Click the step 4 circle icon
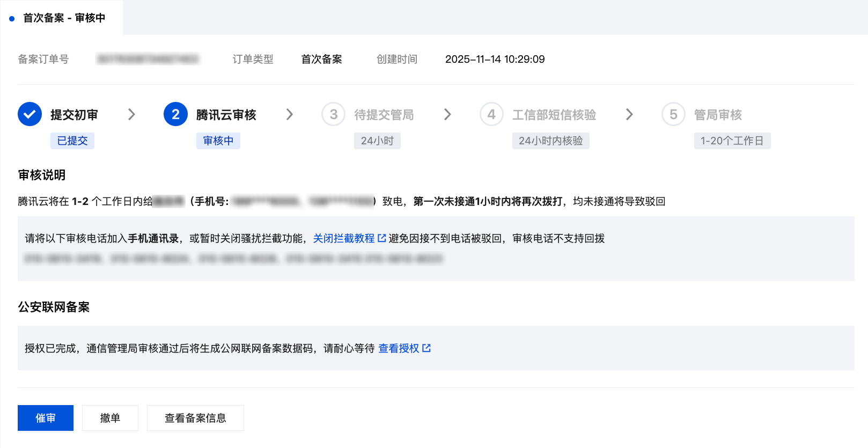 point(491,114)
